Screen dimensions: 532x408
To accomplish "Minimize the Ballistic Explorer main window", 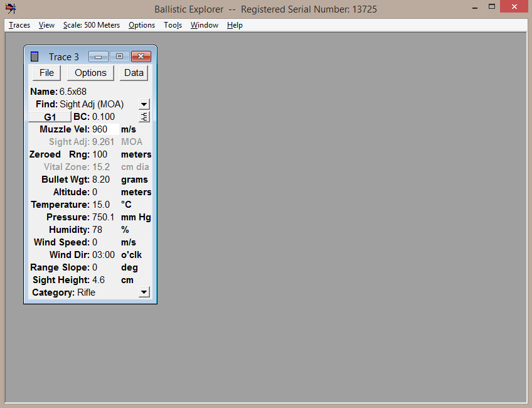I will 475,7.
